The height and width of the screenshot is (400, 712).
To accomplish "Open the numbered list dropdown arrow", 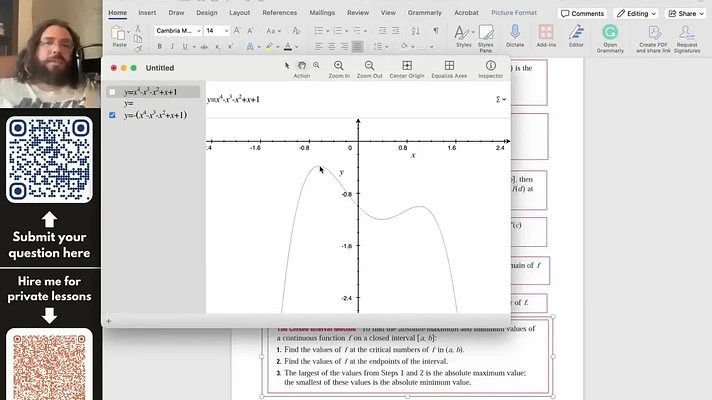I will tap(346, 31).
